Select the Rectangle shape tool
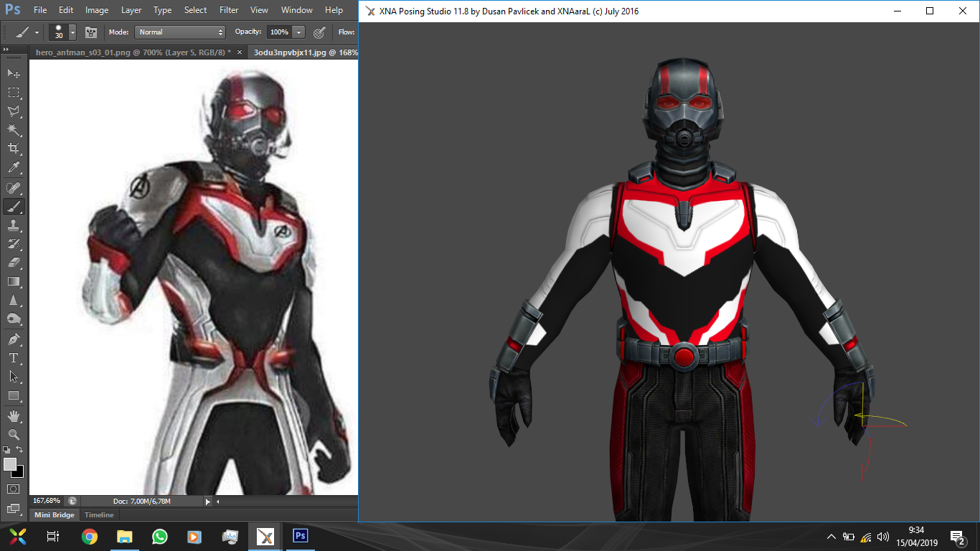This screenshot has height=551, width=980. (x=14, y=395)
